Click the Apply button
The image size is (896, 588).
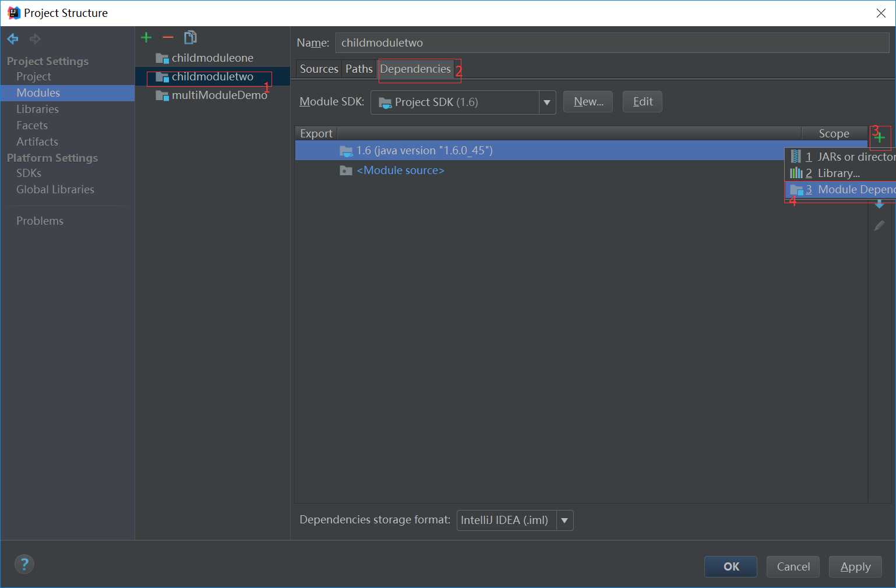pyautogui.click(x=855, y=566)
